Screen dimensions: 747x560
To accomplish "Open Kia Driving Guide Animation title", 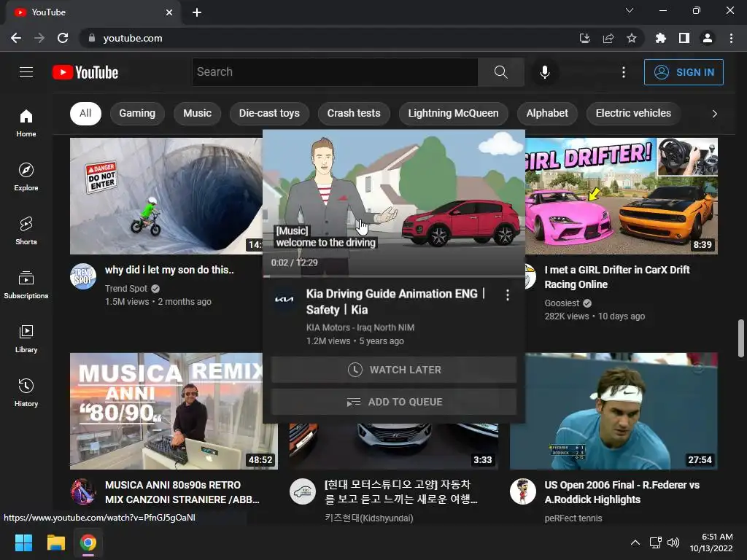I will tap(395, 301).
